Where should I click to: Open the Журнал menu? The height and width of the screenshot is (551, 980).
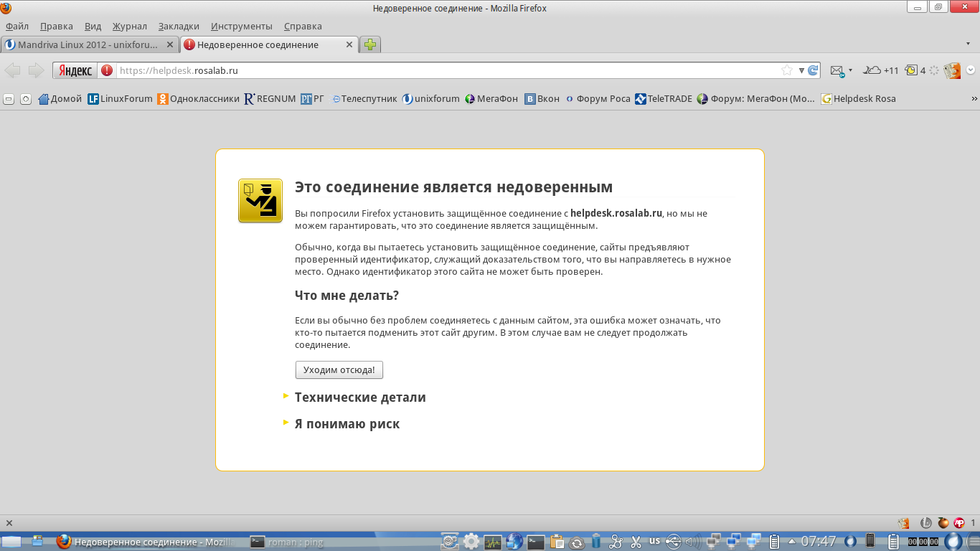point(130,26)
